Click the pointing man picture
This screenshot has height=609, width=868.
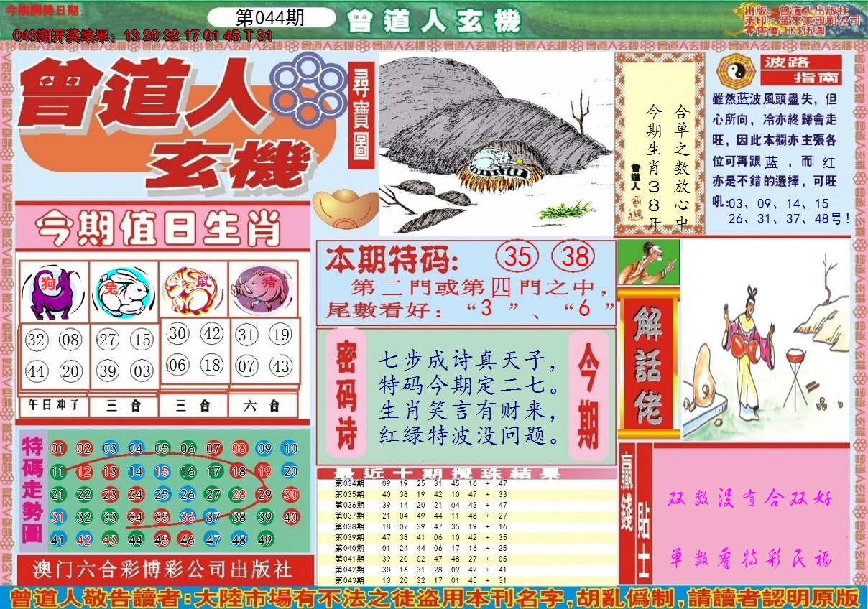point(648,262)
